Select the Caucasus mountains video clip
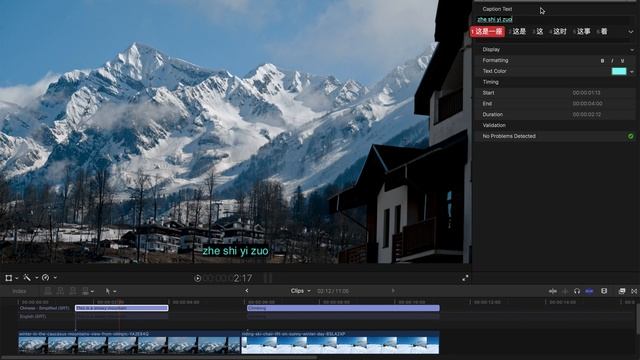Image resolution: width=640 pixels, height=360 pixels. (129, 342)
